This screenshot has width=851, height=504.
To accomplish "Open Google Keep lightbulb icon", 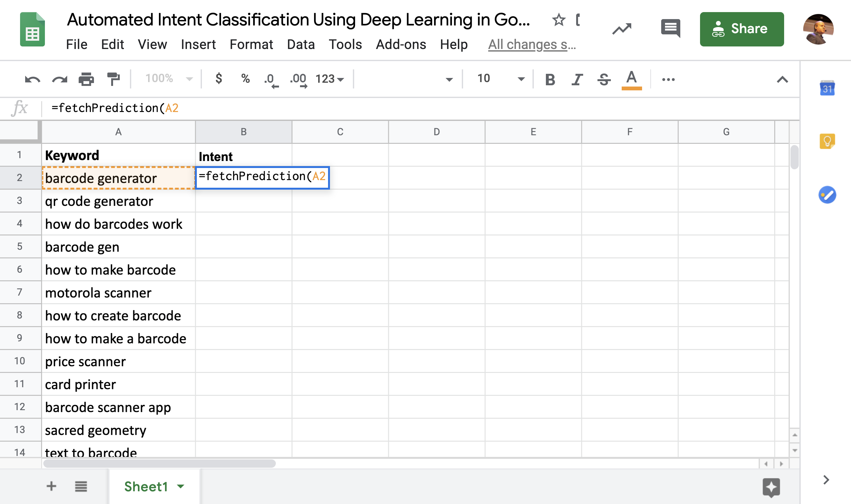I will [827, 141].
